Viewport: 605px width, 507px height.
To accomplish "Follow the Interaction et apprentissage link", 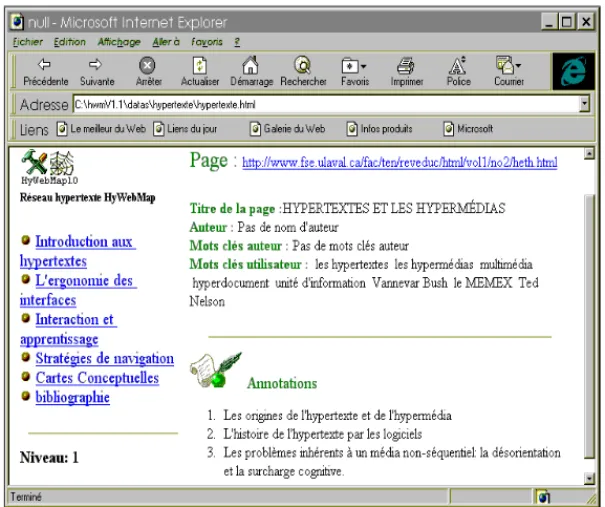I will [x=68, y=329].
